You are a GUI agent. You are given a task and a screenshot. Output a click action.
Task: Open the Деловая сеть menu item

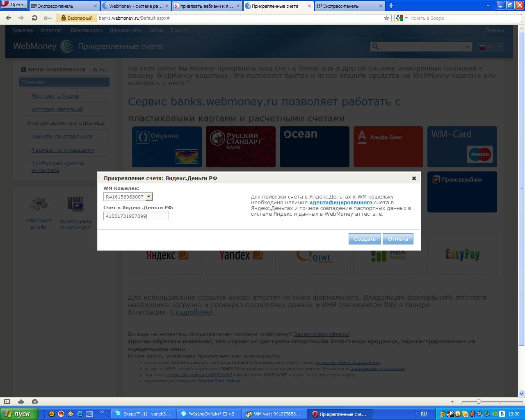coord(126,30)
